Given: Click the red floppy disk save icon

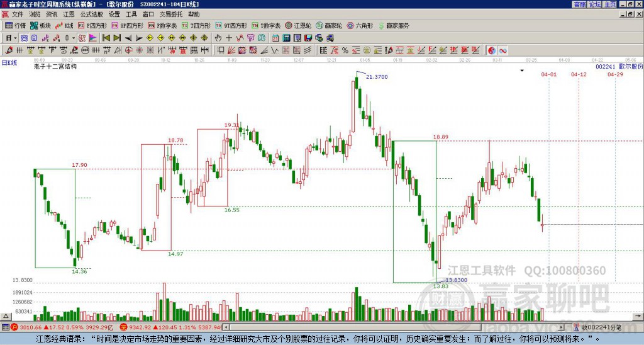Looking at the screenshot, I should (308, 38).
